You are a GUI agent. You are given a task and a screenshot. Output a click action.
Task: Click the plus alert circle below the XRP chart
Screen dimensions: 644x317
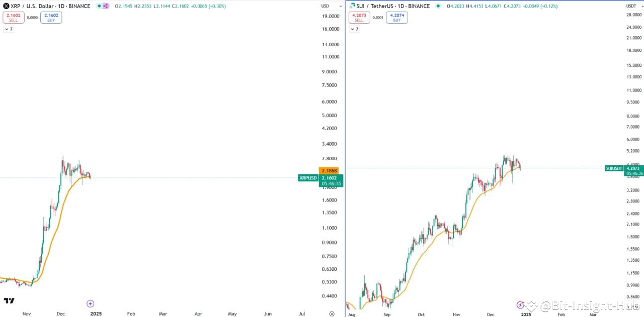point(90,303)
